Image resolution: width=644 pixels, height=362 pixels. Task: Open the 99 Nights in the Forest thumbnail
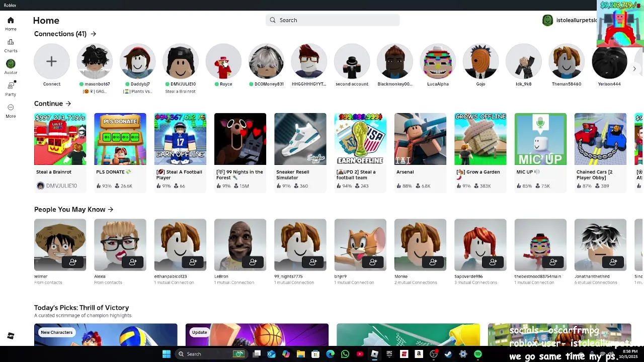click(x=240, y=139)
